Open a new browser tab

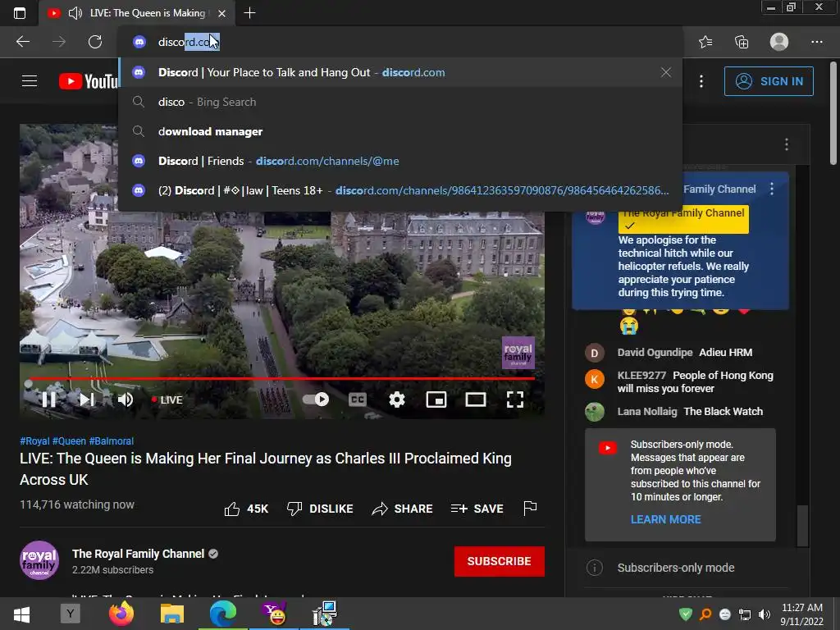pos(249,13)
